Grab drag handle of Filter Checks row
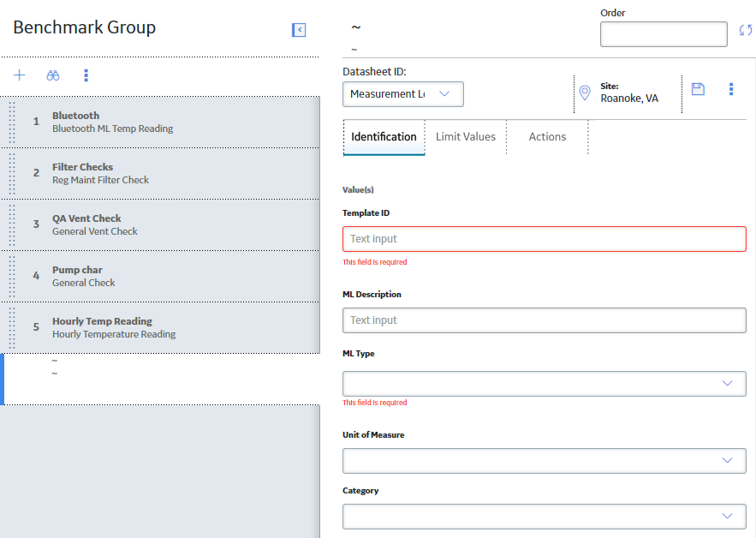Viewport: 756px width, 538px height. point(12,174)
